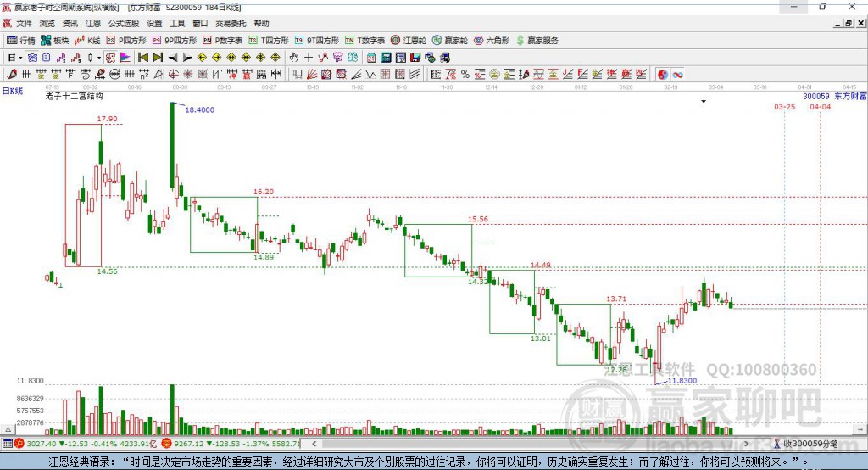This screenshot has width=868, height=470.
Task: Open the calculator icon
Action: [386, 58]
